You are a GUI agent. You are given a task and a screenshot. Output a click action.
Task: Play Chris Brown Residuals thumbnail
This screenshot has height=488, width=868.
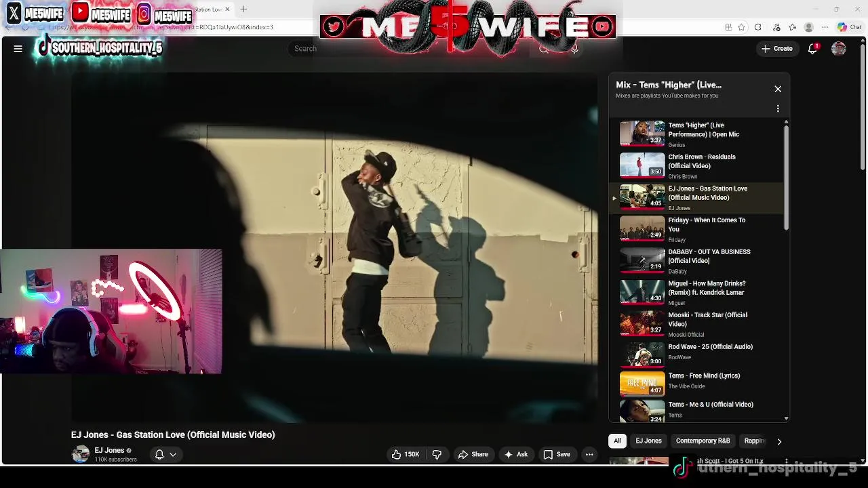click(642, 165)
